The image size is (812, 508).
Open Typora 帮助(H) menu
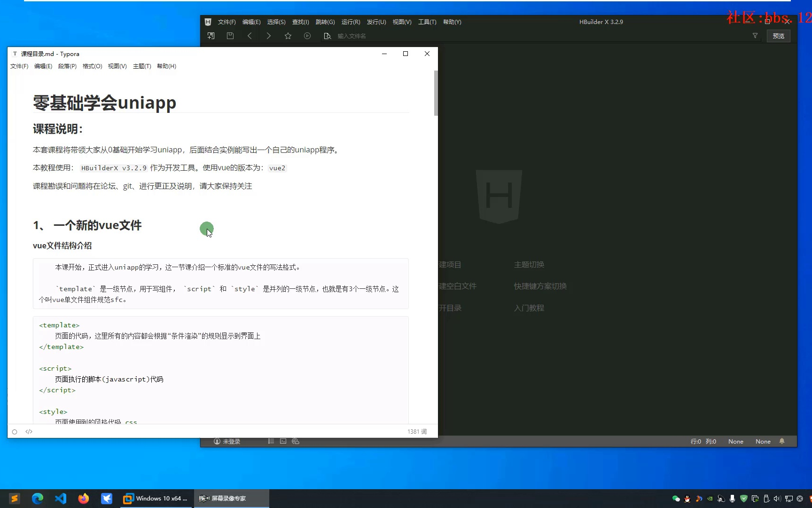(166, 66)
